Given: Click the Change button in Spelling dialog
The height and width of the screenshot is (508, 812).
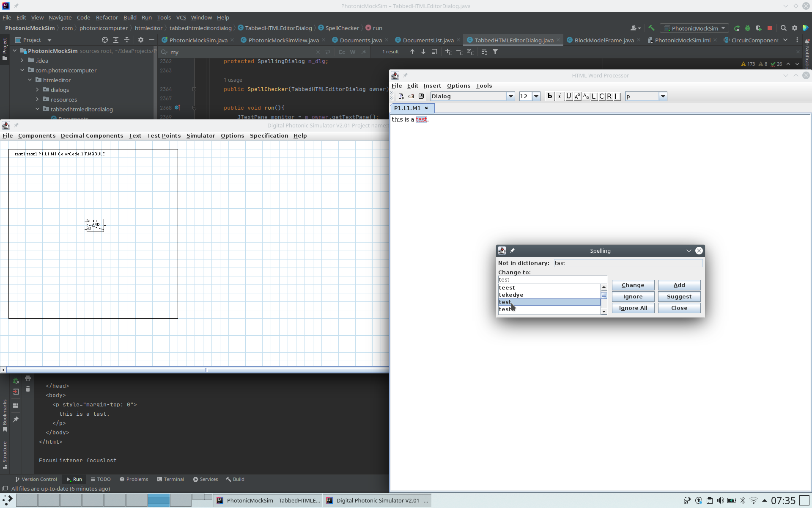Looking at the screenshot, I should [x=633, y=285].
